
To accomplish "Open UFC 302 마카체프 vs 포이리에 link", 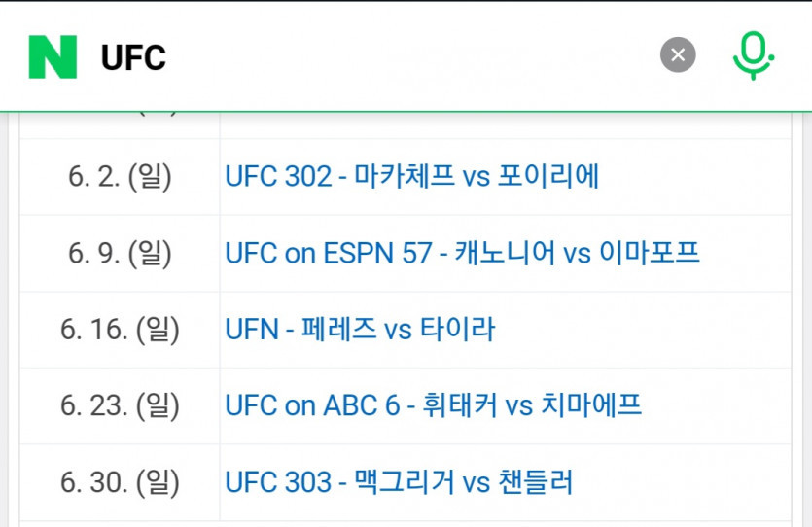I will point(411,176).
